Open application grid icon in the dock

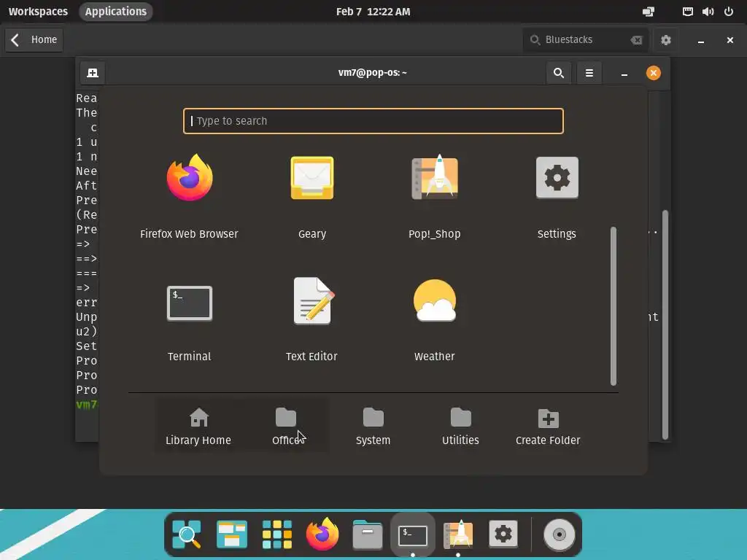276,534
